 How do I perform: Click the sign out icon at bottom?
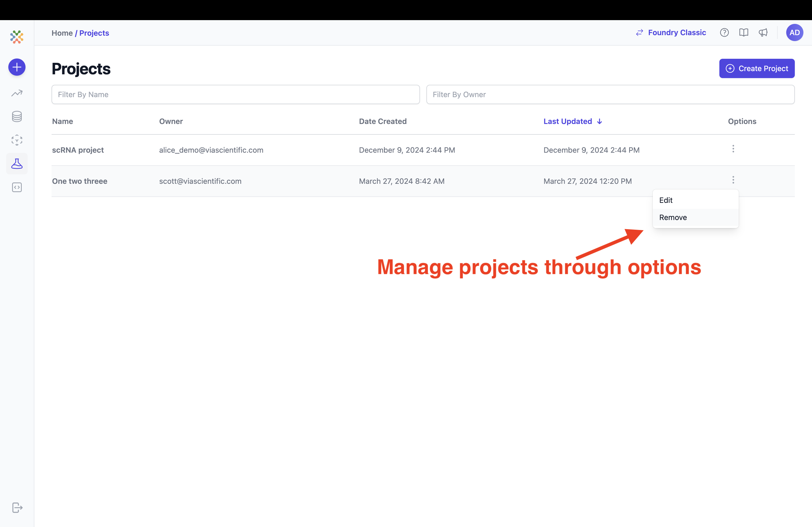tap(17, 508)
